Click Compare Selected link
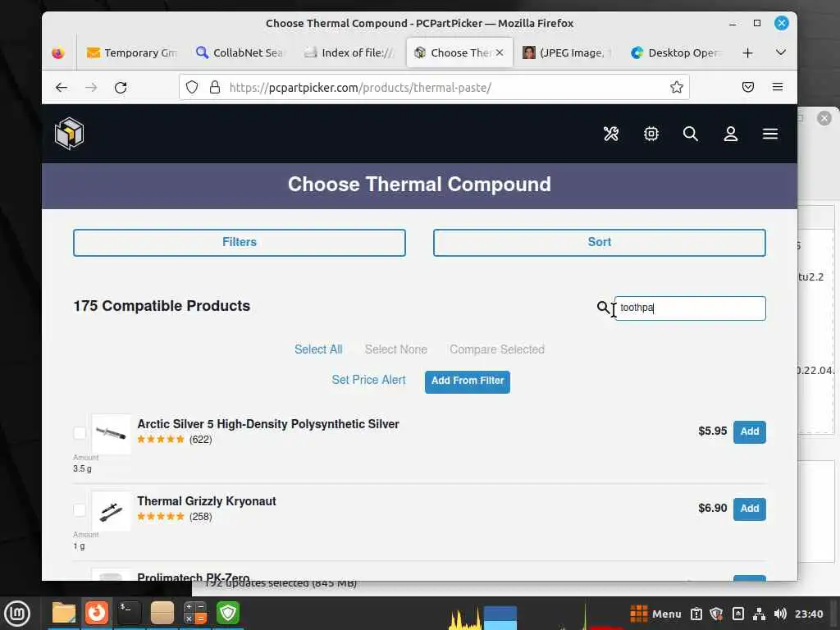Viewport: 840px width, 630px height. tap(497, 349)
